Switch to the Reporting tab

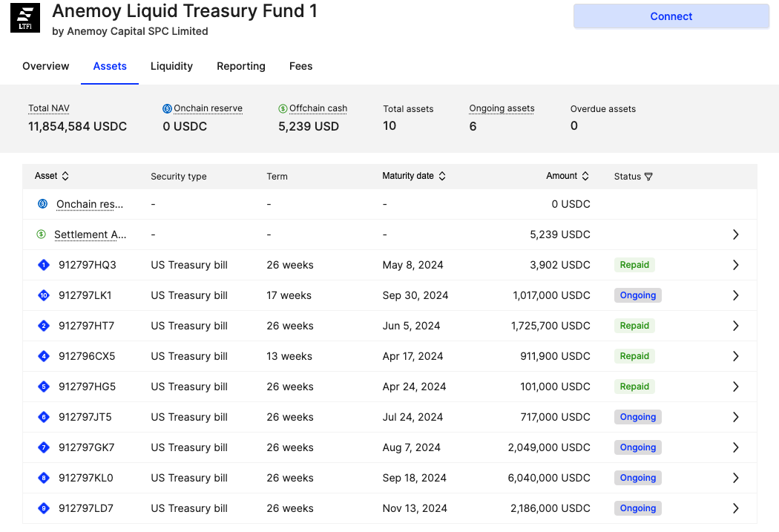(240, 66)
